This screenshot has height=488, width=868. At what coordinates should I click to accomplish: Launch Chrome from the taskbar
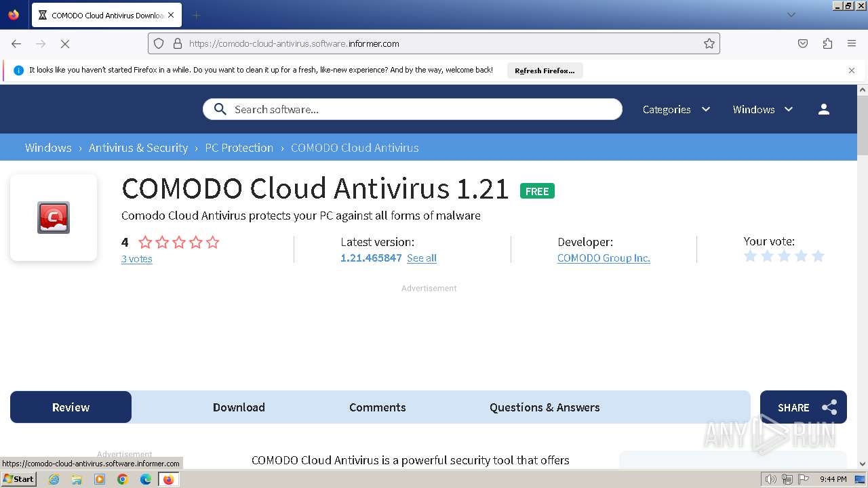click(123, 479)
